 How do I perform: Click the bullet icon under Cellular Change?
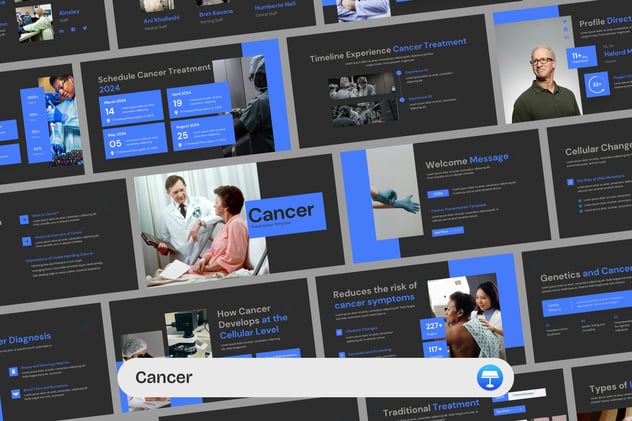(570, 181)
